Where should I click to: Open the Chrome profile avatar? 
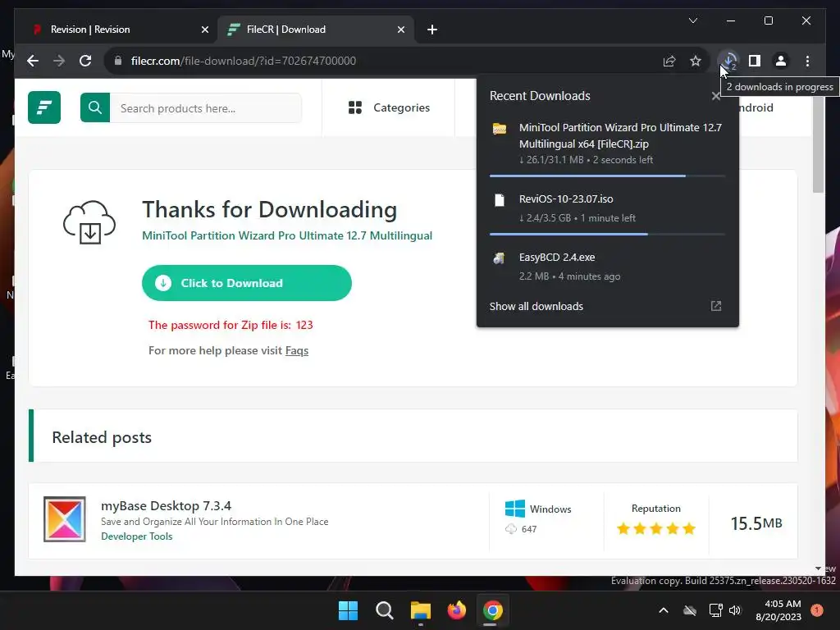pyautogui.click(x=781, y=61)
